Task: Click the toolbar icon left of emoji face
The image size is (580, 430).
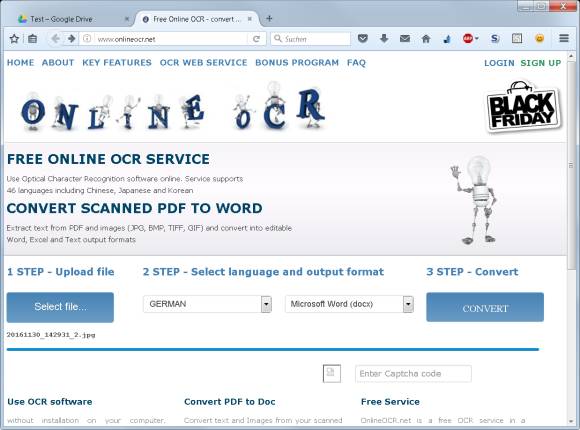Action: (517, 38)
